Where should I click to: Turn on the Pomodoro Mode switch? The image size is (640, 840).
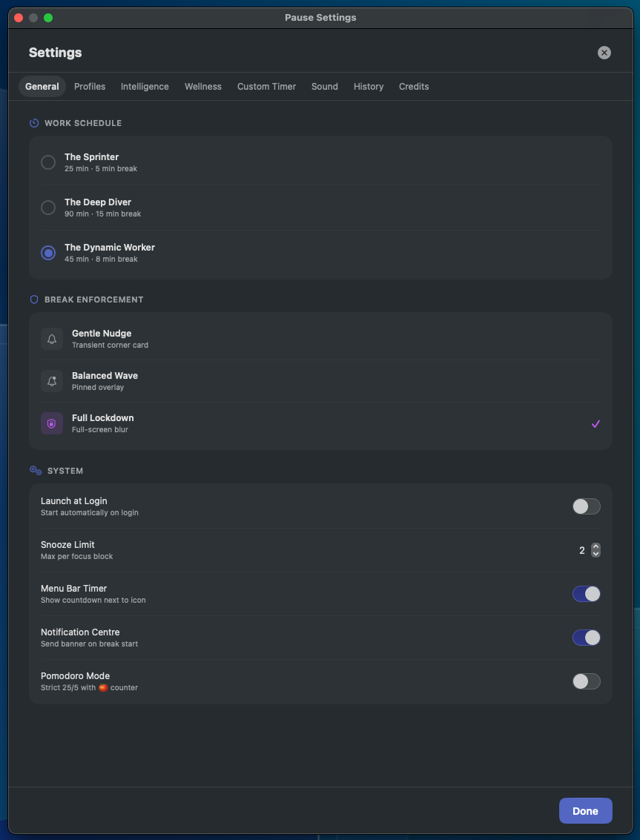pos(587,681)
